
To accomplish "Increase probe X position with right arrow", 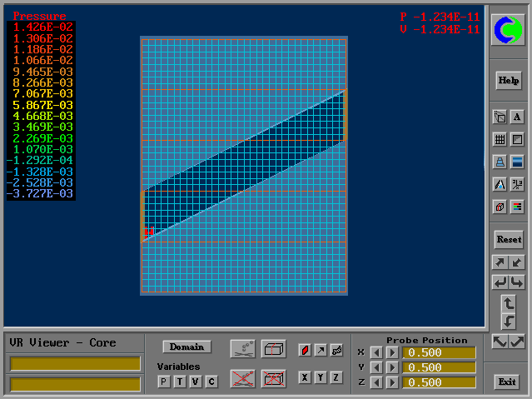I will [x=393, y=352].
